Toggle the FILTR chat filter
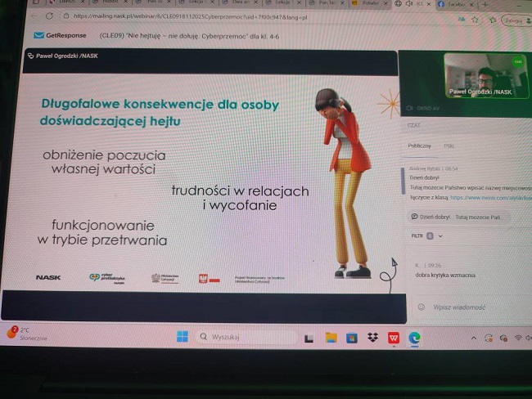Image resolution: width=532 pixels, height=399 pixels. click(x=418, y=235)
